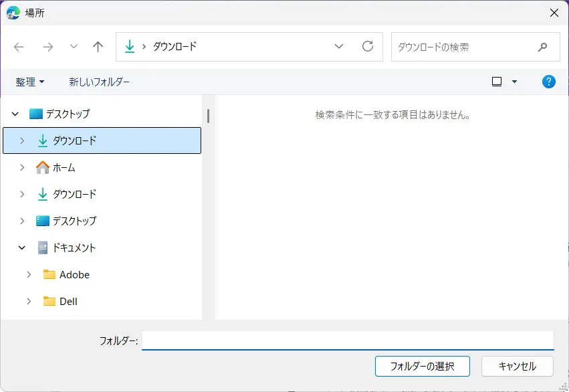Viewport: 569px width, 392px height.
Task: Click the フォルダー name input field
Action: [348, 340]
